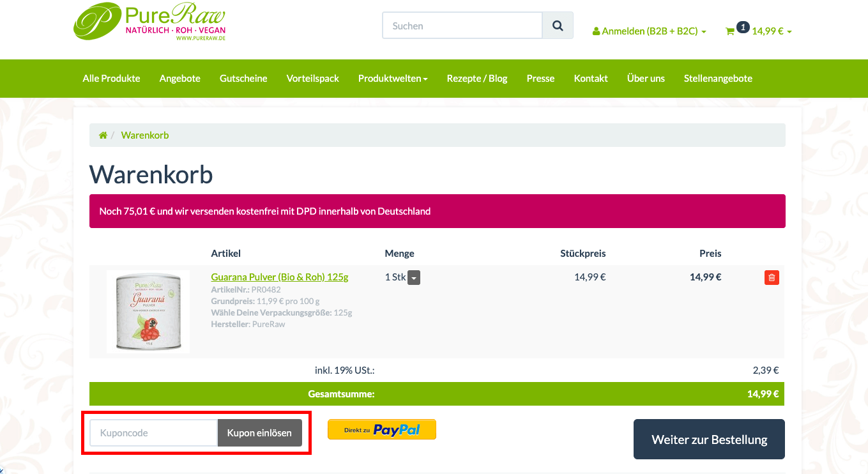The height and width of the screenshot is (474, 868).
Task: Expand the 14,99 € cart dropdown
Action: pyautogui.click(x=772, y=31)
